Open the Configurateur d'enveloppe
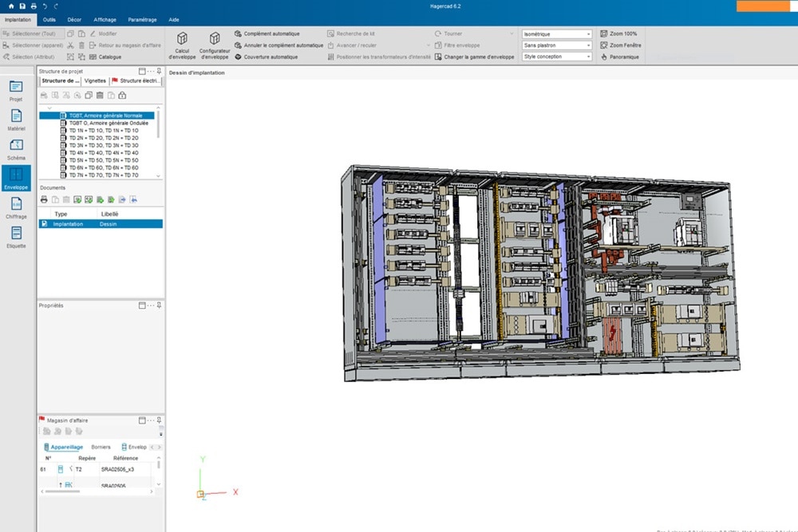The height and width of the screenshot is (532, 798). (214, 45)
